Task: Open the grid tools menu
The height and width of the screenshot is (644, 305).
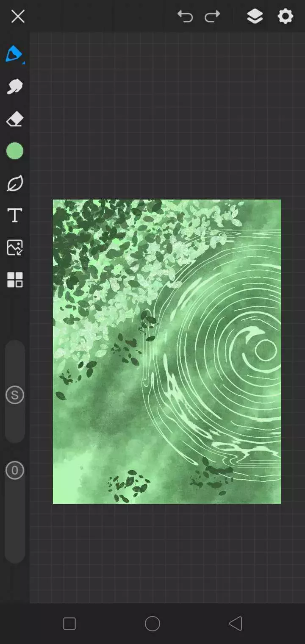Action: (15, 280)
